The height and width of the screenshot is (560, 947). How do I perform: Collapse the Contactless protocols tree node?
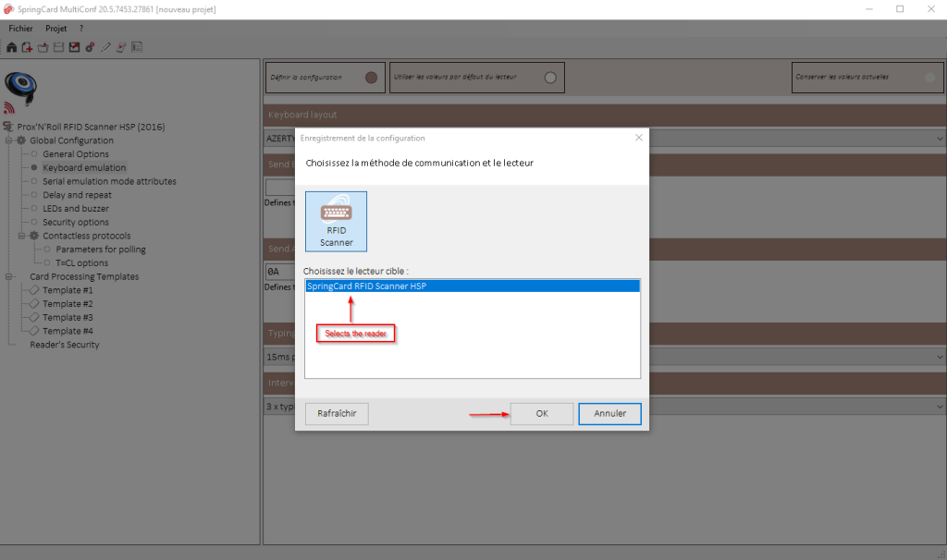pos(22,236)
